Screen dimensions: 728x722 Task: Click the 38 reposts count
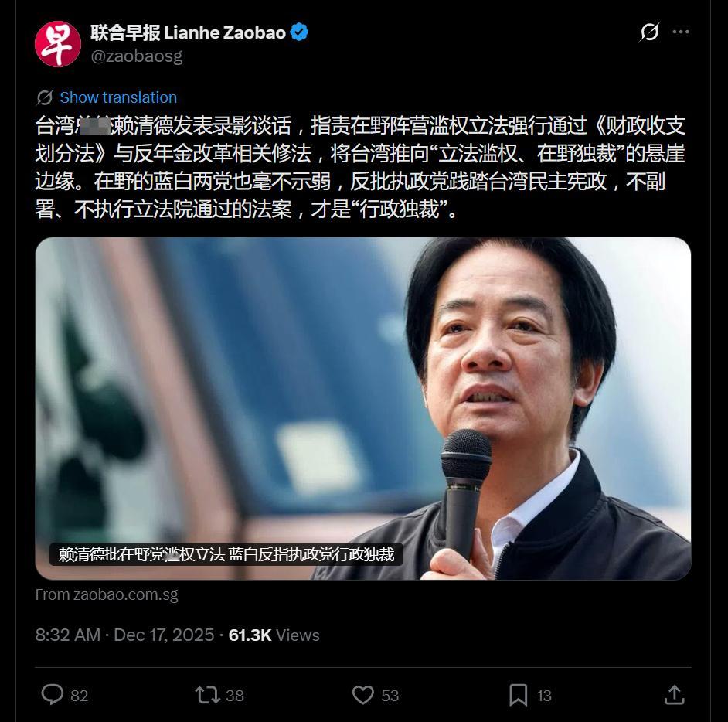[235, 696]
